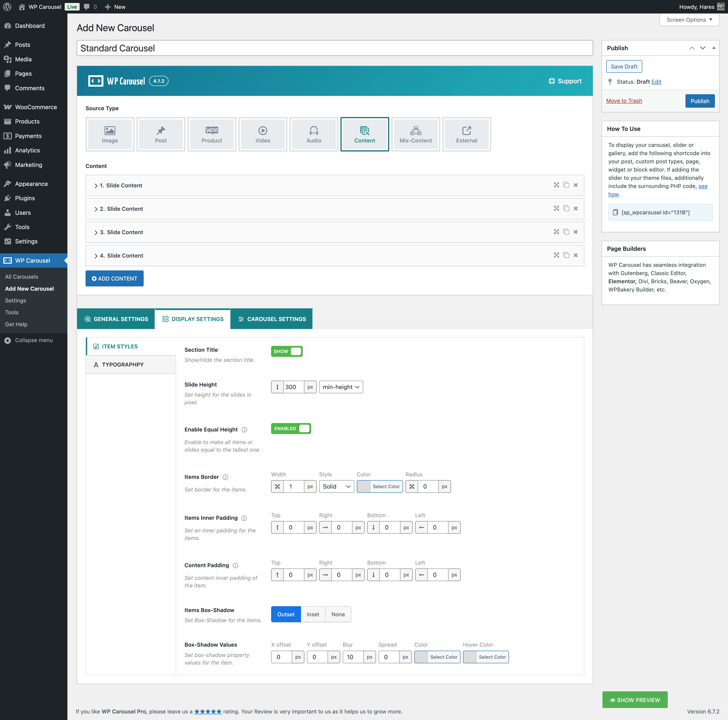Click the Add Content button
728x720 pixels.
point(115,279)
